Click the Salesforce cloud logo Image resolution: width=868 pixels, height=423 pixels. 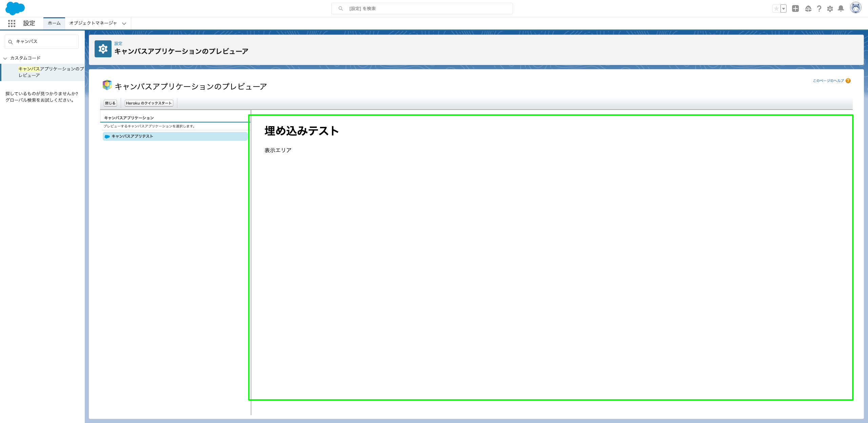pyautogui.click(x=15, y=8)
